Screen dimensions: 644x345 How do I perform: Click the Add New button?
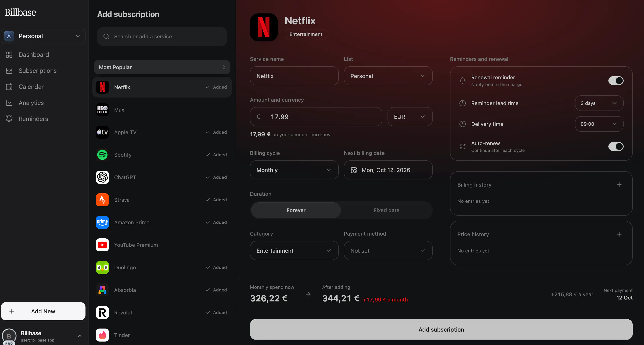click(x=43, y=311)
